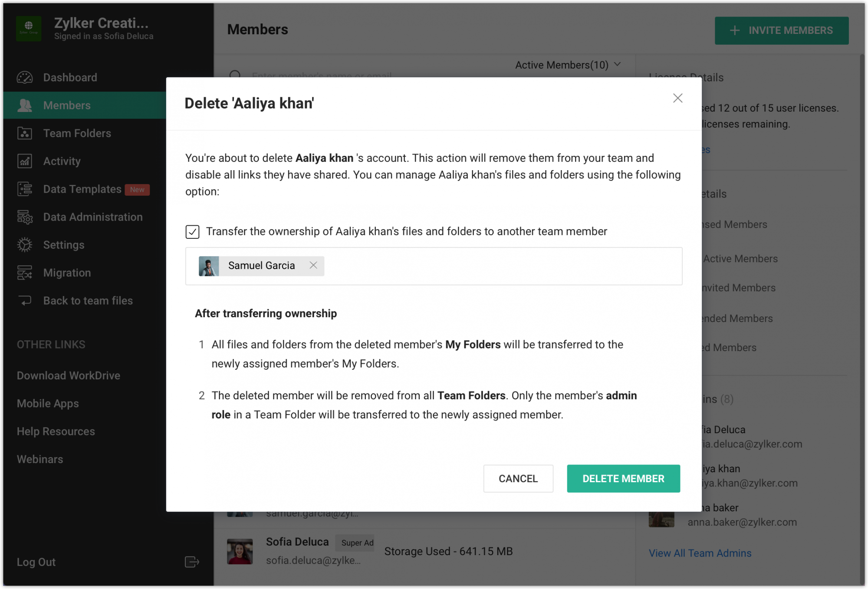
Task: Select the Dashboard icon in the sidebar
Action: (x=25, y=77)
